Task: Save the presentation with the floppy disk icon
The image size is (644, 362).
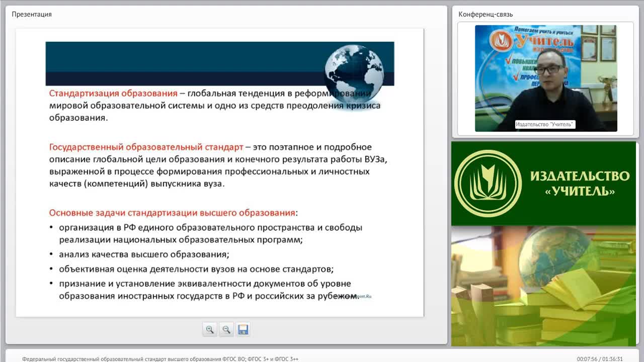Action: pyautogui.click(x=243, y=330)
